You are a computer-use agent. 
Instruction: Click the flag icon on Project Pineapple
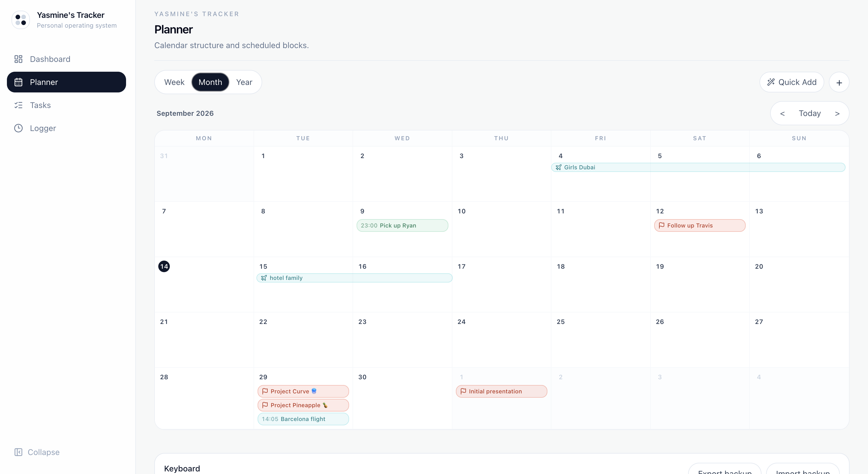(x=265, y=405)
